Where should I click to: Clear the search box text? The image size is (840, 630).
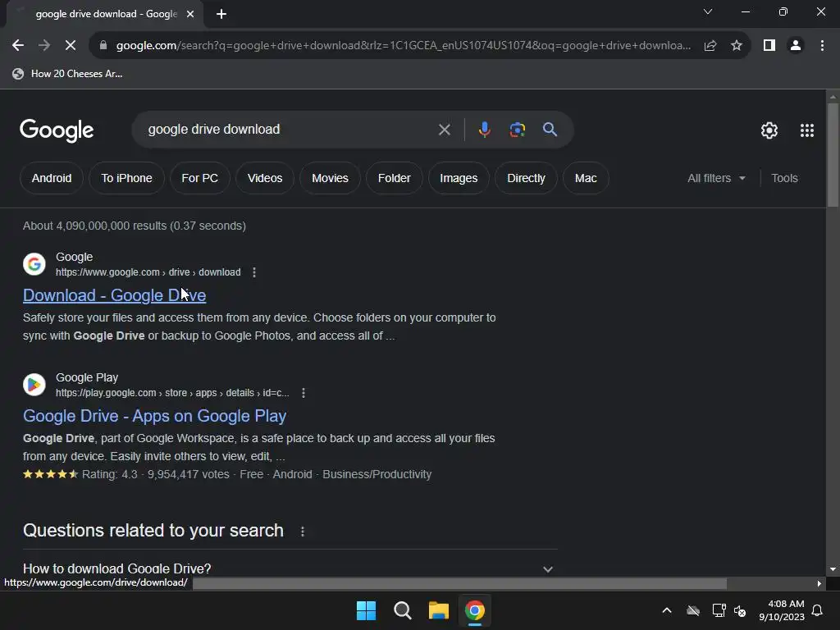(444, 130)
